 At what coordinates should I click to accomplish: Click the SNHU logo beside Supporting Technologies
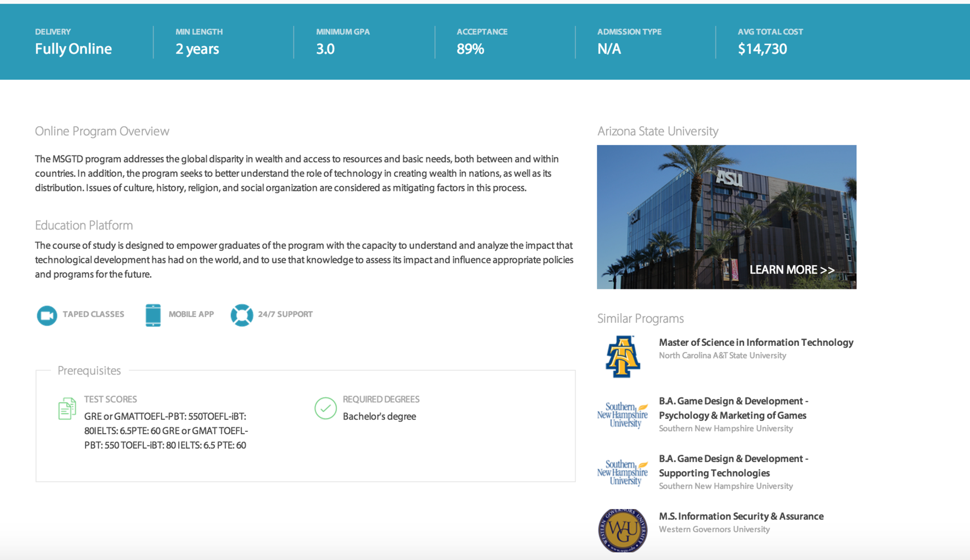(622, 473)
